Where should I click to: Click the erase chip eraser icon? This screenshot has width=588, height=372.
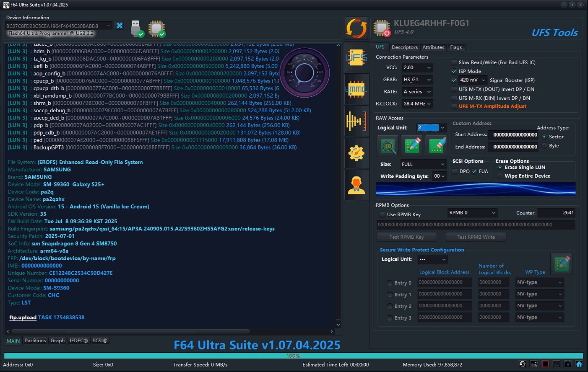point(436,146)
